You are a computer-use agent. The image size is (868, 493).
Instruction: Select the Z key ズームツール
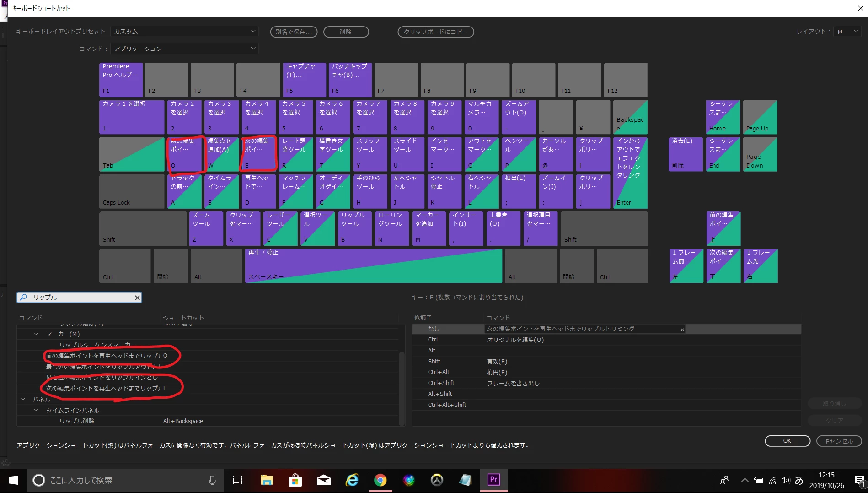[206, 228]
